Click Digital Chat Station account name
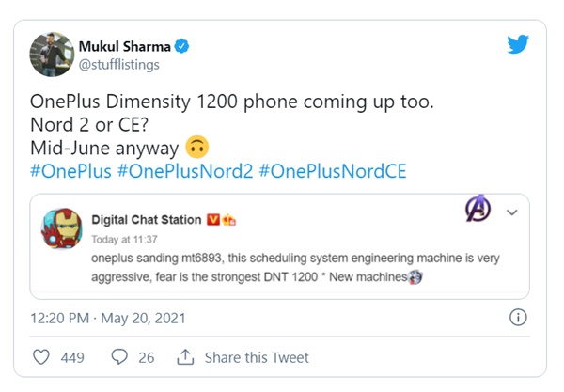 (146, 220)
